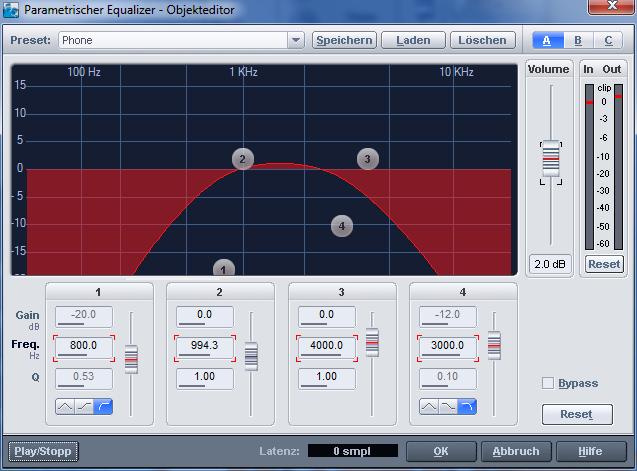Click the Volume value field 2.0 dB
This screenshot has height=471, width=637.
pyautogui.click(x=550, y=264)
